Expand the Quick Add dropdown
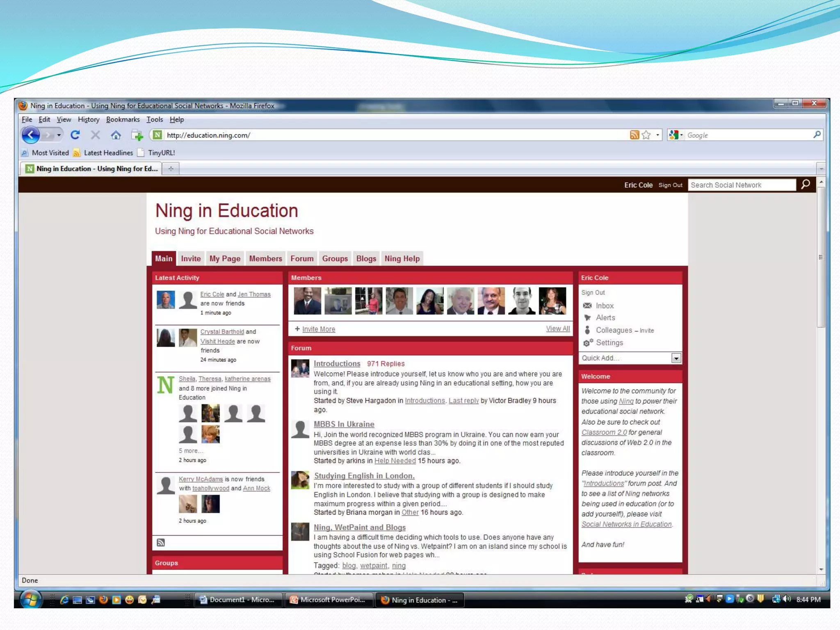Viewport: 840px width, 630px height. tap(676, 358)
